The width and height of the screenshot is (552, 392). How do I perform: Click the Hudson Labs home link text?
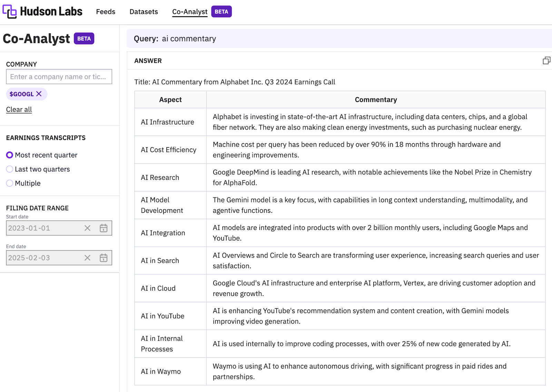51,11
